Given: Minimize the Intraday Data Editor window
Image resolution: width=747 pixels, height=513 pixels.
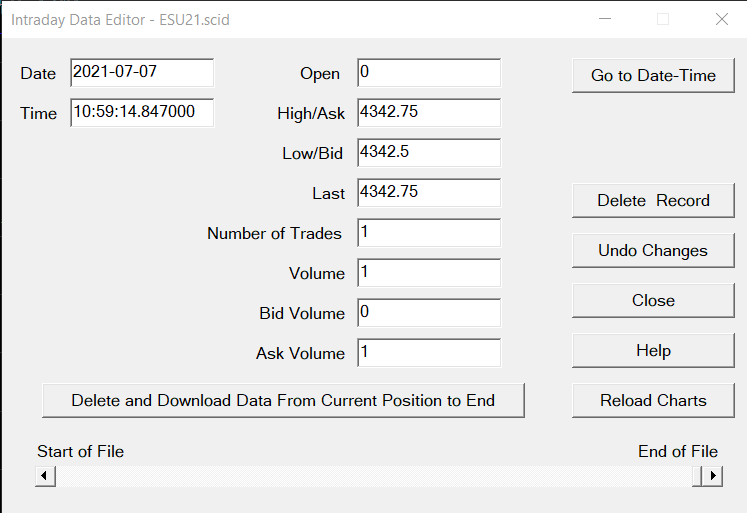Looking at the screenshot, I should point(605,19).
